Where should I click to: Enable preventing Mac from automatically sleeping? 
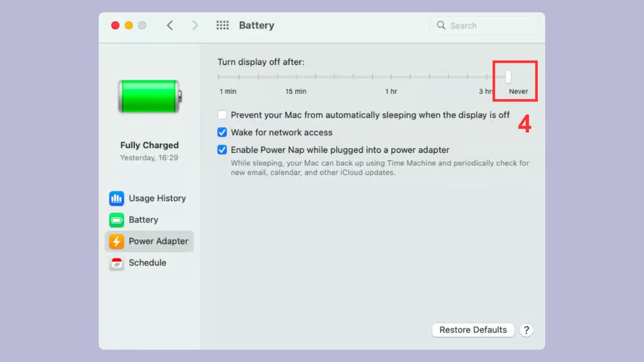pos(222,114)
